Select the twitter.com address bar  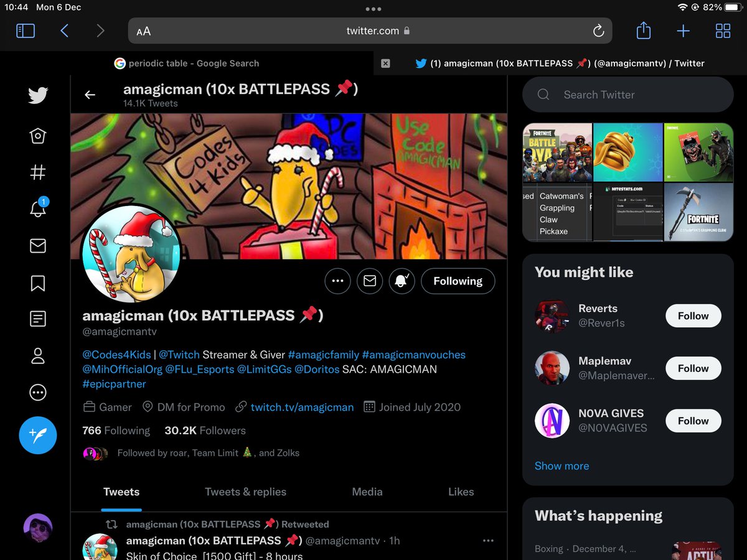(x=370, y=30)
